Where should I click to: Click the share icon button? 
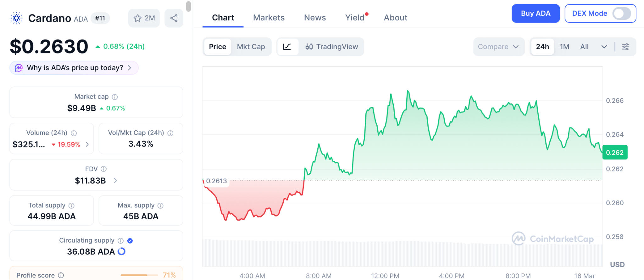click(174, 18)
